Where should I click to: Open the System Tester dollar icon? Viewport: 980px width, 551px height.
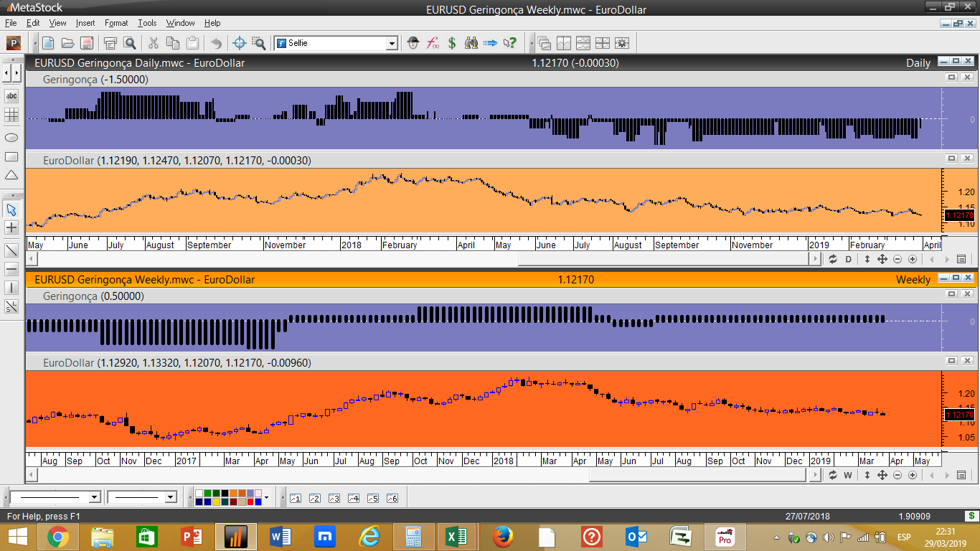click(452, 43)
